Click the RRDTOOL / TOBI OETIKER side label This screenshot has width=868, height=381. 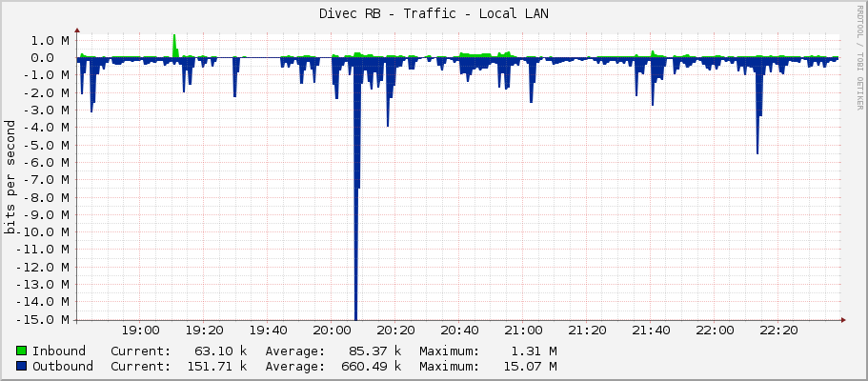click(x=859, y=57)
